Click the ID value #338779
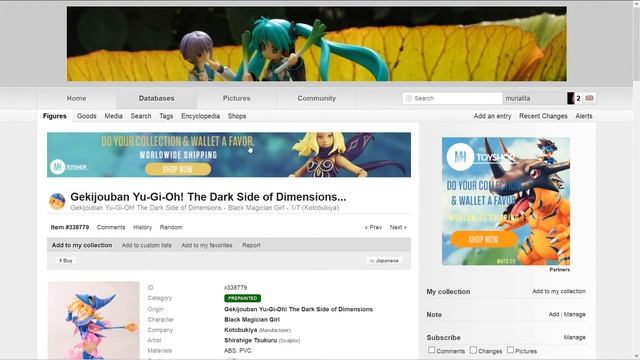The image size is (640, 360). (236, 288)
